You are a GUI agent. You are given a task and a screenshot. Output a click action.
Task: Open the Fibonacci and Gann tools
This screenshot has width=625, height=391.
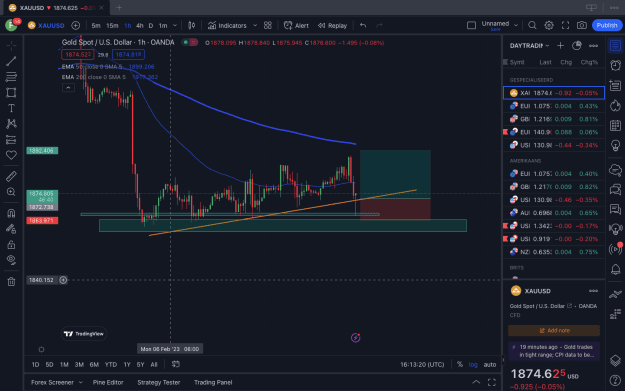(x=11, y=77)
